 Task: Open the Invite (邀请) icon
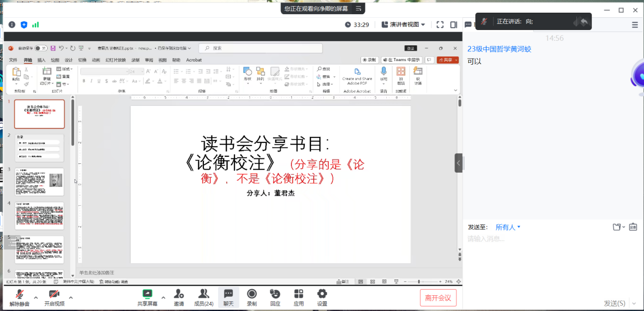point(179,294)
